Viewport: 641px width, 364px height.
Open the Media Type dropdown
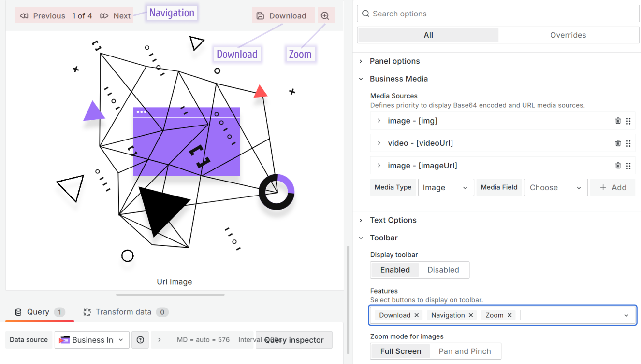pos(446,187)
